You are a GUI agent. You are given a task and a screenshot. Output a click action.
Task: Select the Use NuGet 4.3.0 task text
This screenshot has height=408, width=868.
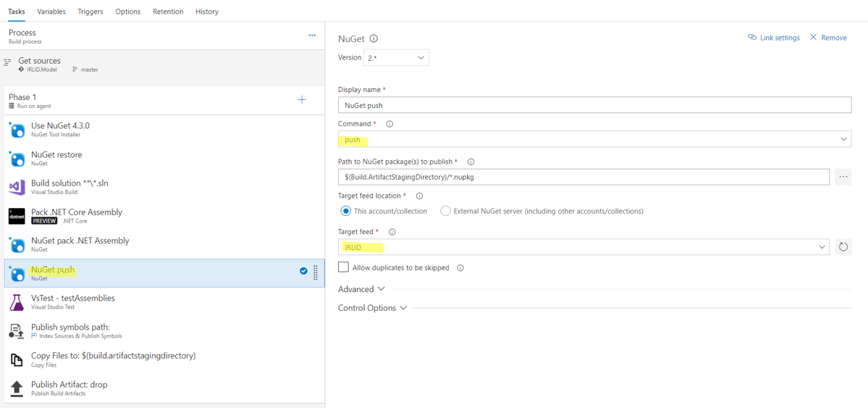[x=60, y=126]
